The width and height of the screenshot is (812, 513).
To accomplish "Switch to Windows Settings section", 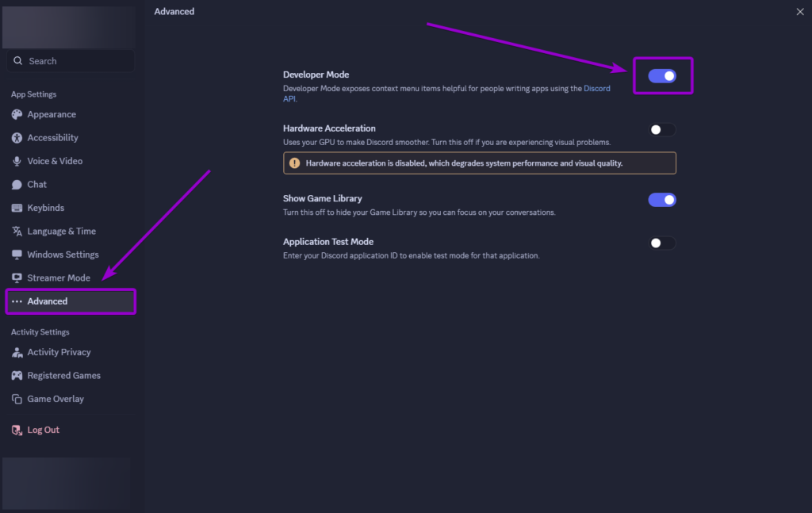I will coord(63,254).
